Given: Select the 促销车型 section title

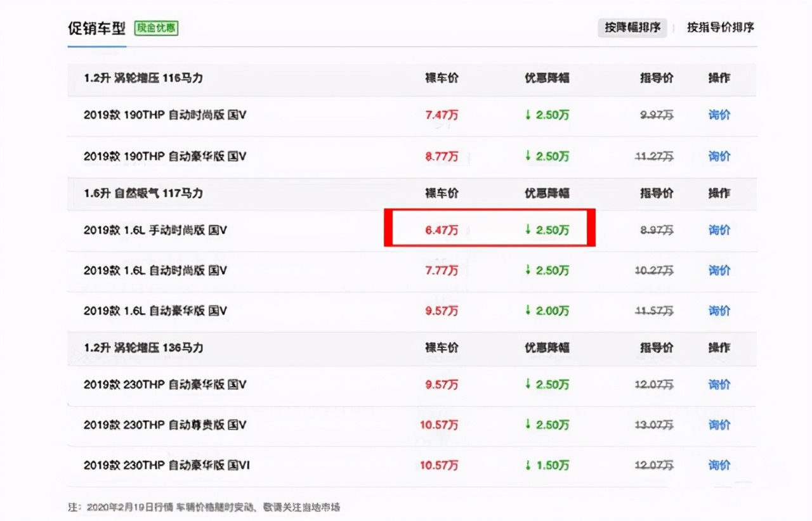Looking at the screenshot, I should point(96,28).
